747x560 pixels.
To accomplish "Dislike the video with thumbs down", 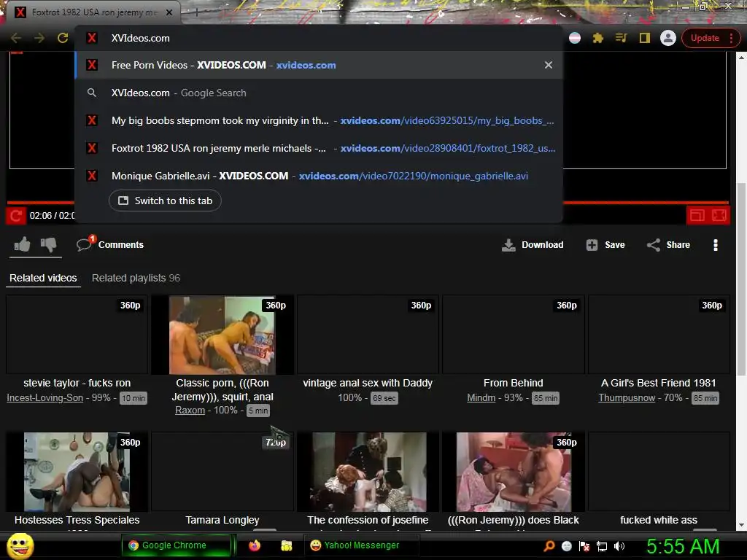I will pyautogui.click(x=49, y=245).
